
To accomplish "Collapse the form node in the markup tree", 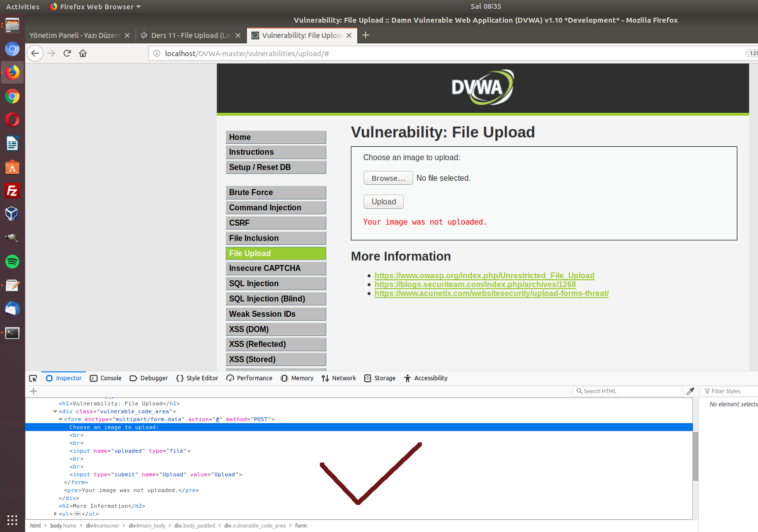I will pos(61,420).
